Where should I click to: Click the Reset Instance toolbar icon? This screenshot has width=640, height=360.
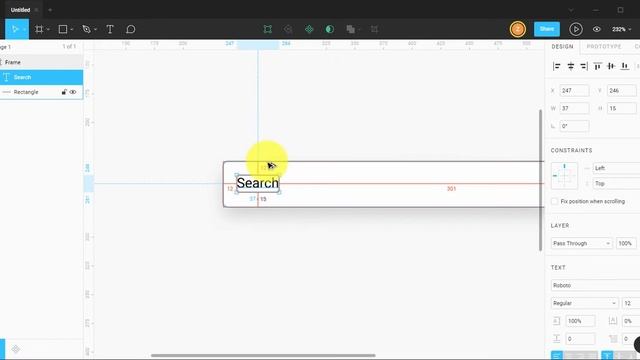(288, 29)
